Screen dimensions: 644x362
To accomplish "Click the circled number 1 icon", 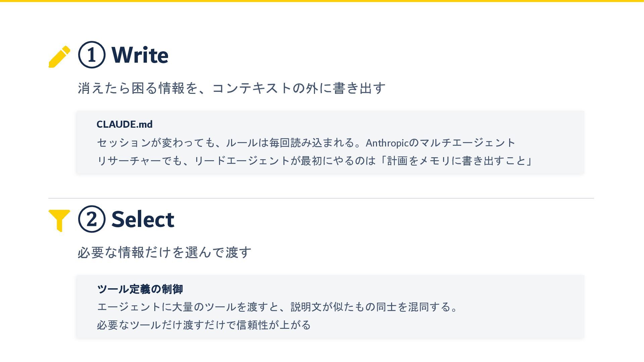I will [x=92, y=55].
